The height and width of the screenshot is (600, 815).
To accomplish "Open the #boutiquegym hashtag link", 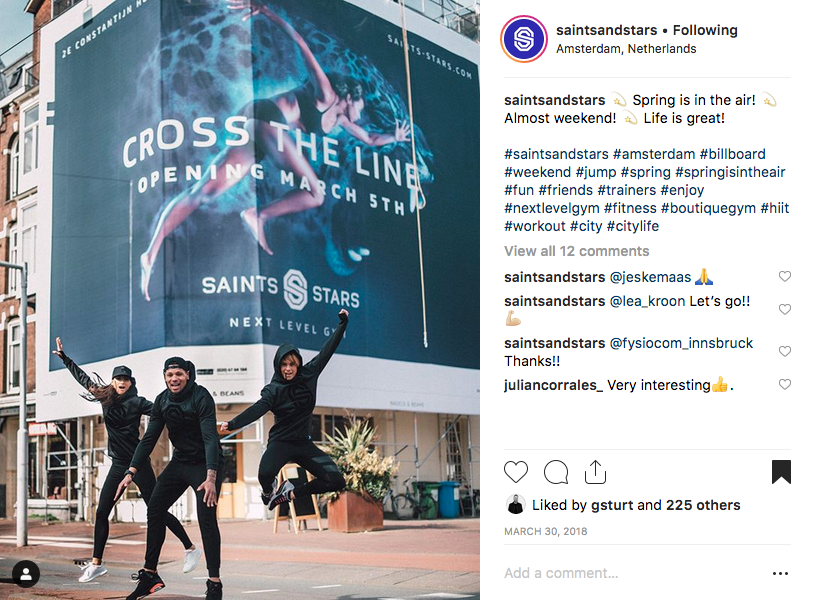I will [708, 208].
